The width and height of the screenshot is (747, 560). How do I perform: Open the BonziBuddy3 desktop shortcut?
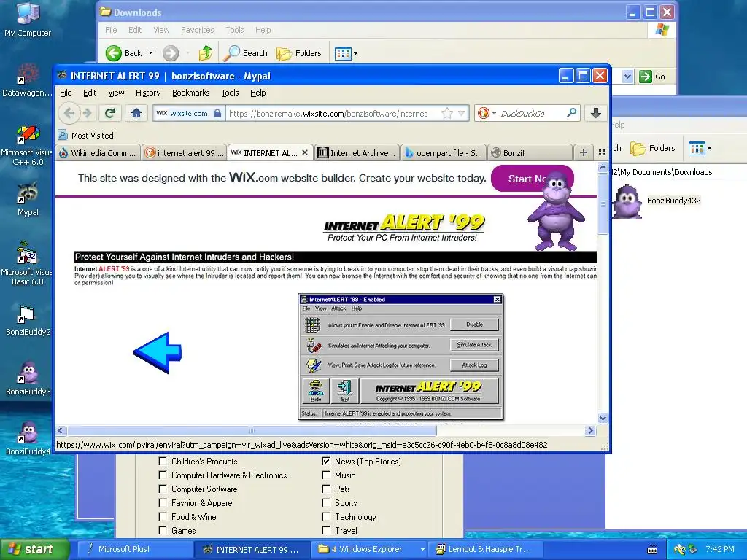click(x=28, y=378)
